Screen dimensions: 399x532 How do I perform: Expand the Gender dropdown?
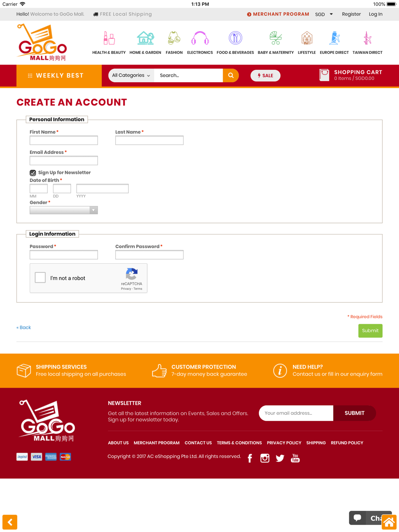pos(64,210)
